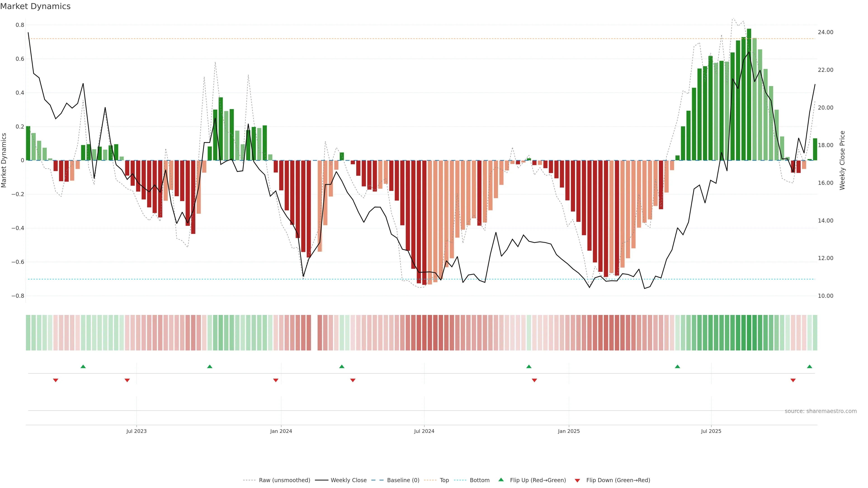
Task: Click the rightmost red flip-down triangle marker
Action: click(793, 380)
